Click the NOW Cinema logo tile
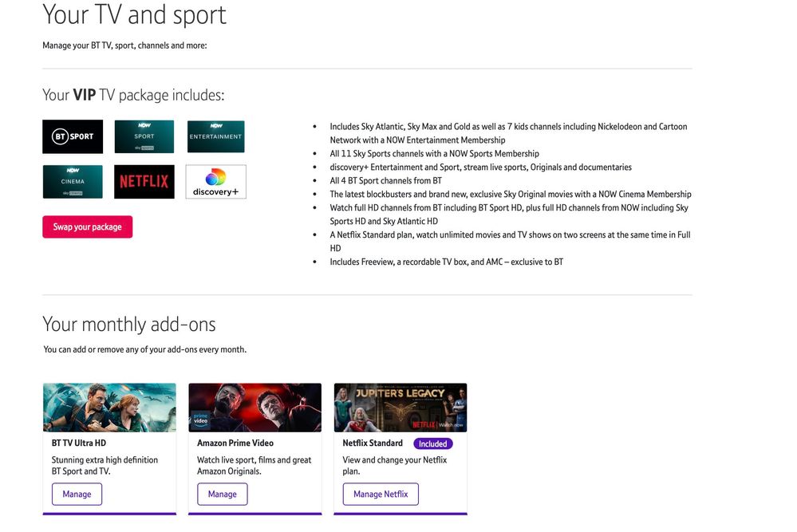The image size is (797, 532). click(x=73, y=182)
